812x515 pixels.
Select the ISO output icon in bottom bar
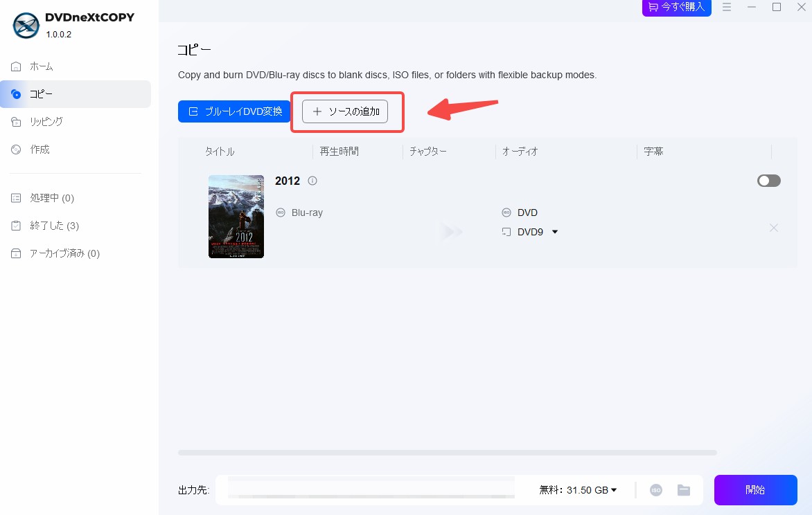655,490
